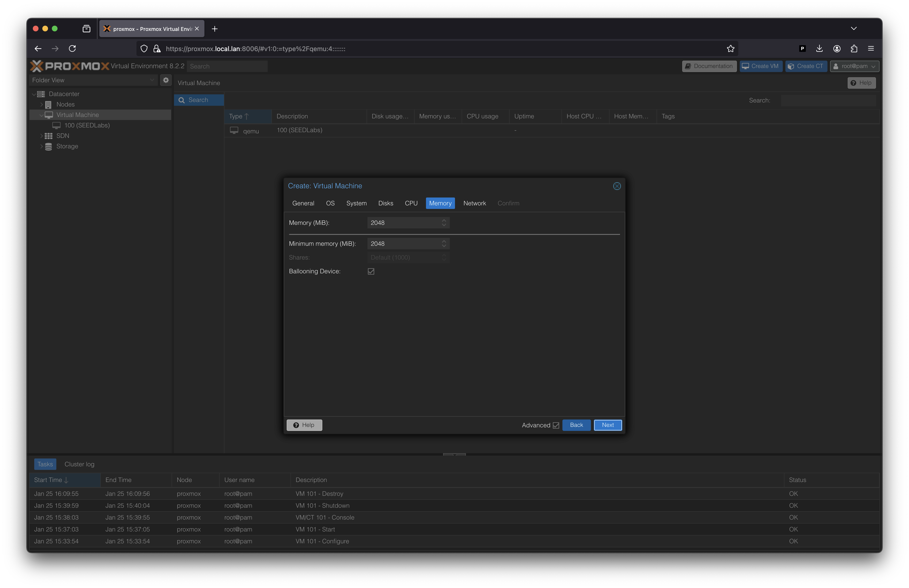
Task: Expand the Storage tree node
Action: click(42, 146)
